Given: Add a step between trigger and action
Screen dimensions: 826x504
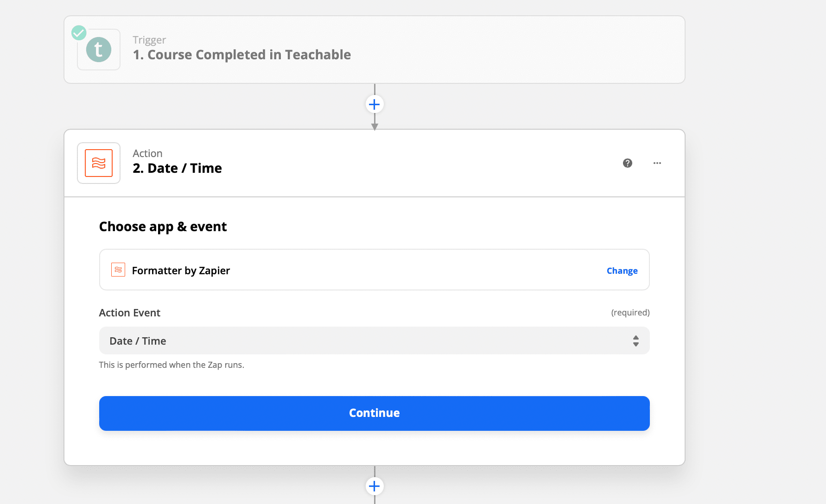Looking at the screenshot, I should (375, 104).
